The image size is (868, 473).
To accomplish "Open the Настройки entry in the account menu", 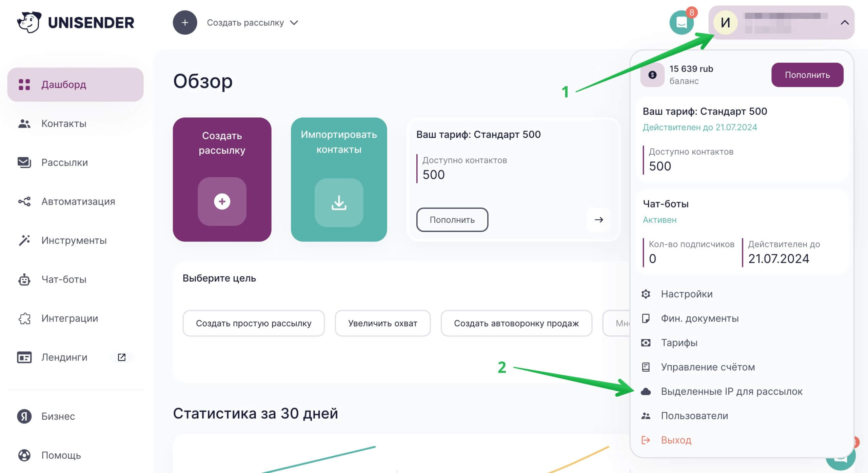I will [x=686, y=294].
